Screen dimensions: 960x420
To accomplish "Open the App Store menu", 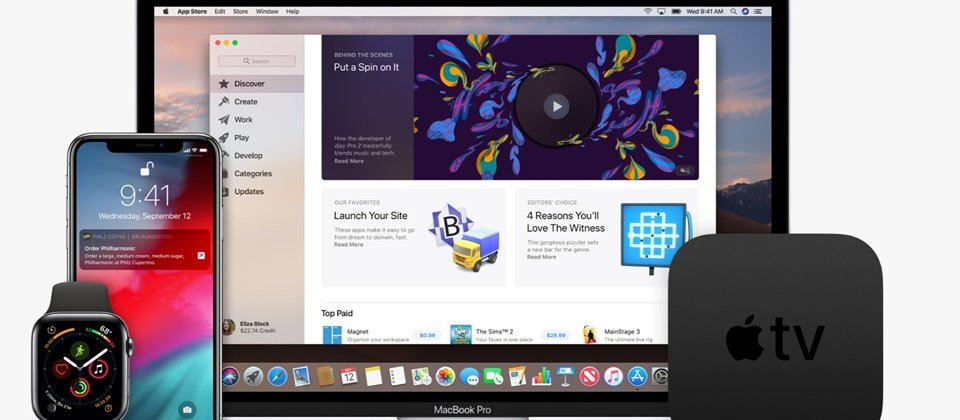I will [x=191, y=11].
